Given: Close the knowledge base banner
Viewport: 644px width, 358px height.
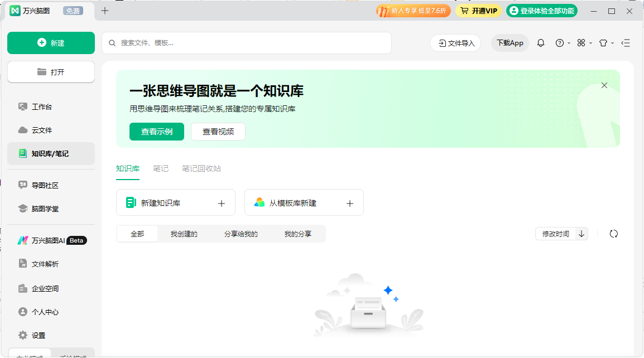Looking at the screenshot, I should click(x=604, y=85).
